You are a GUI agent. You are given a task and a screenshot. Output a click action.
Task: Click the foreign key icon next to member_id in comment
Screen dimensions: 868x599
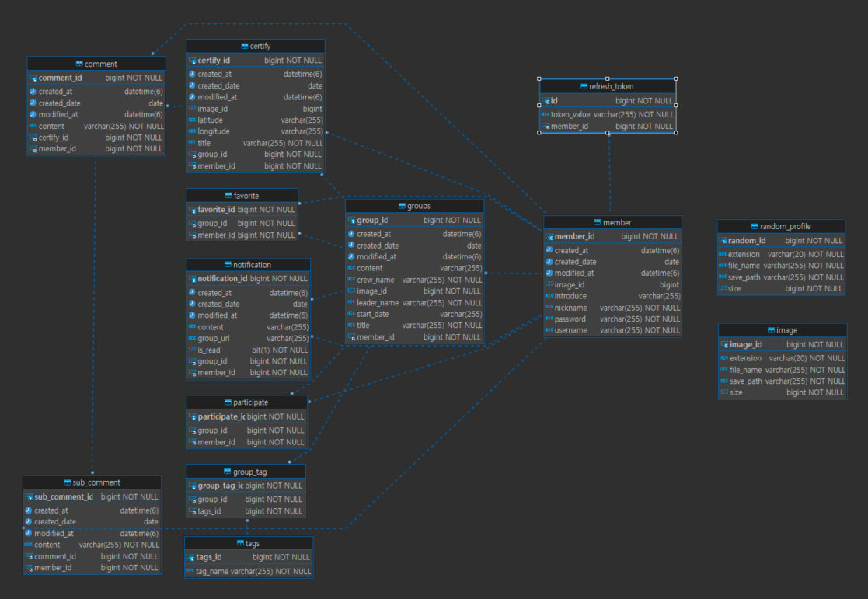[x=34, y=148]
